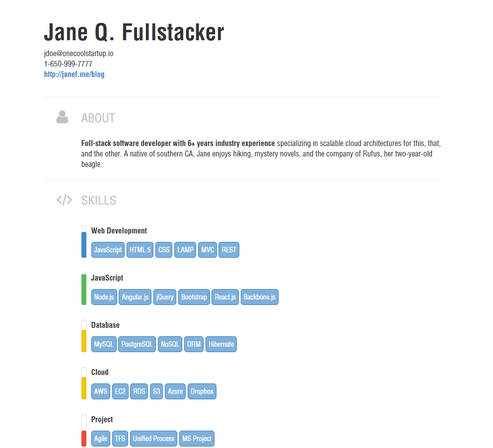The height and width of the screenshot is (448, 493).
Task: Click the Skills section code icon
Action: [64, 200]
